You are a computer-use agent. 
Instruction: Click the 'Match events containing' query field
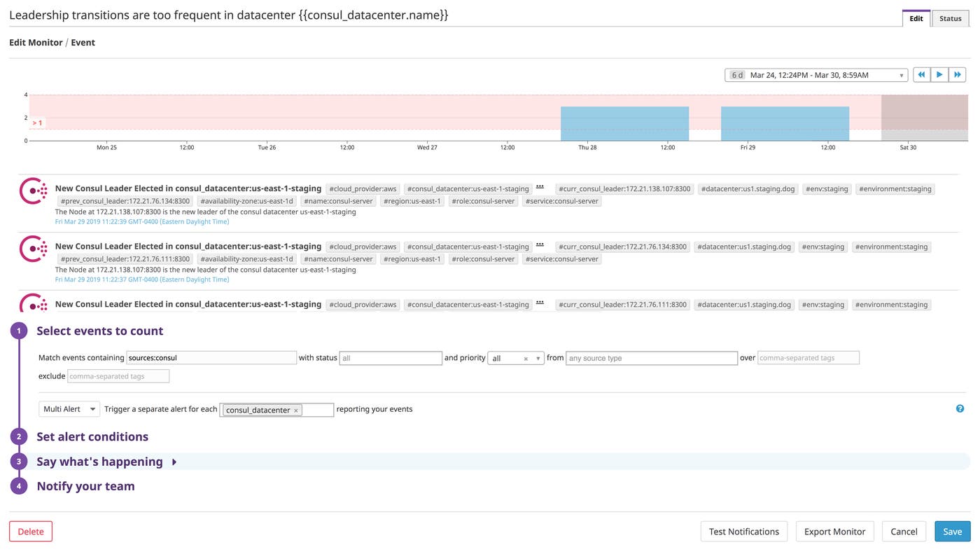pos(211,358)
